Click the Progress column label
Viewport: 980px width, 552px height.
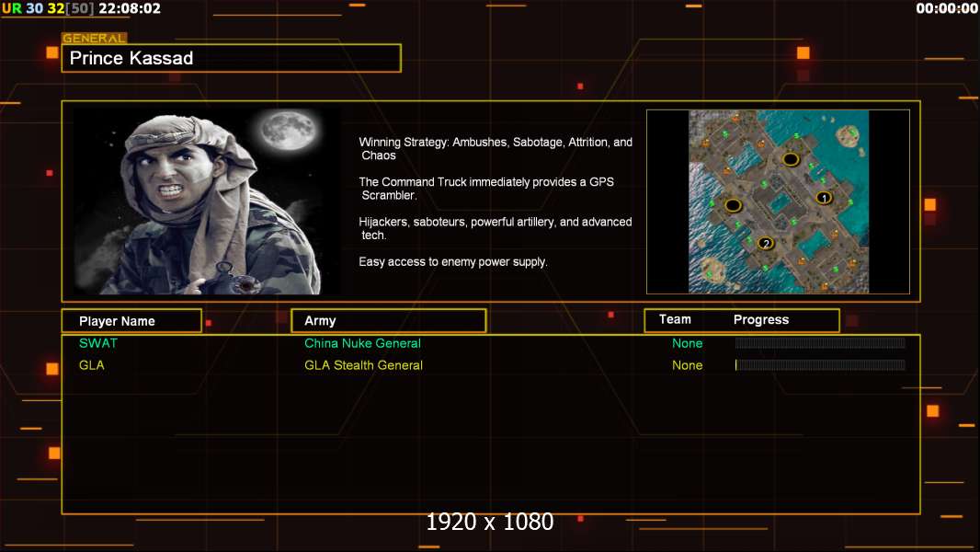[760, 319]
